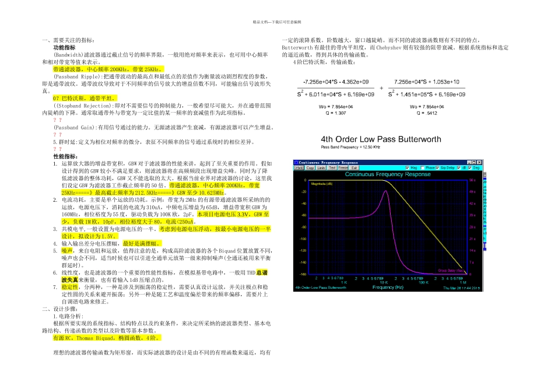Image resolution: width=554 pixels, height=392 pixels.
Task: Click the highlighted line '有源 RC, Thomas Biquad, 椭圆函数, 4 阶。'
Action: [107, 338]
